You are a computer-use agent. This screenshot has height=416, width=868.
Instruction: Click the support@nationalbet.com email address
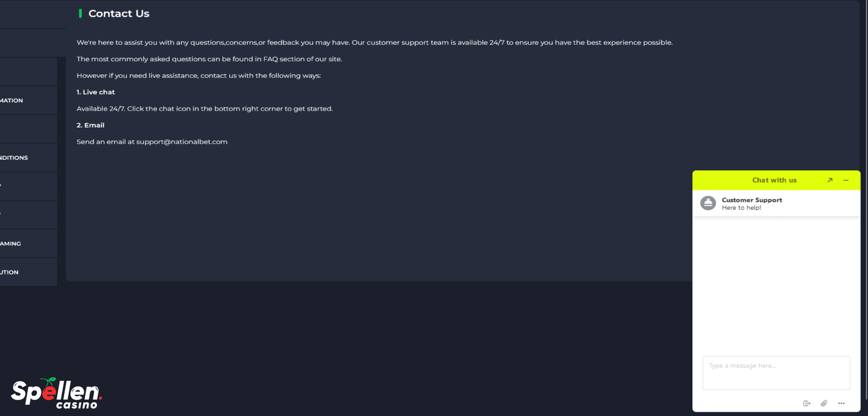182,142
